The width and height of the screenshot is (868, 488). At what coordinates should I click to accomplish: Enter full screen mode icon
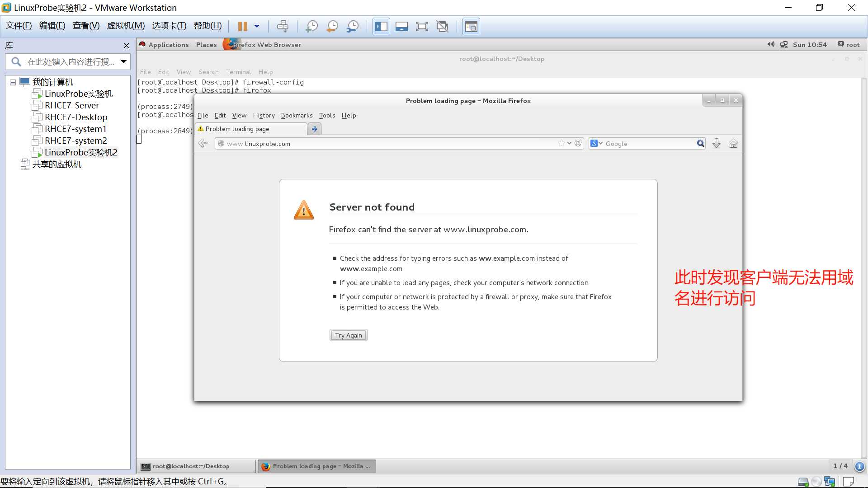pos(422,26)
